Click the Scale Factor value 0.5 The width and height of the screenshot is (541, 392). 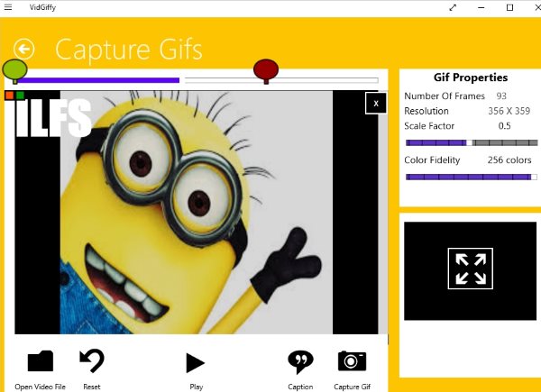point(504,126)
